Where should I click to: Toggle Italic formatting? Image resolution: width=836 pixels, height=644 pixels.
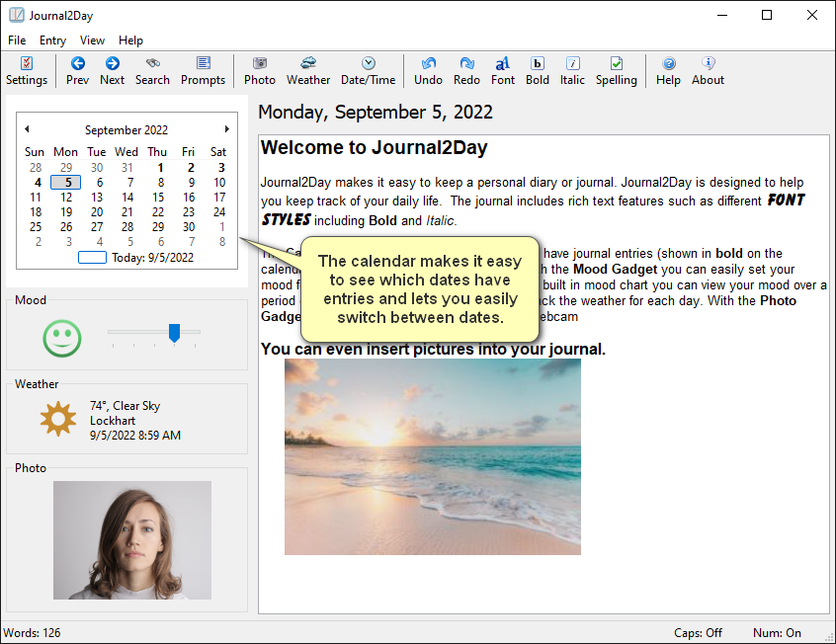[572, 71]
